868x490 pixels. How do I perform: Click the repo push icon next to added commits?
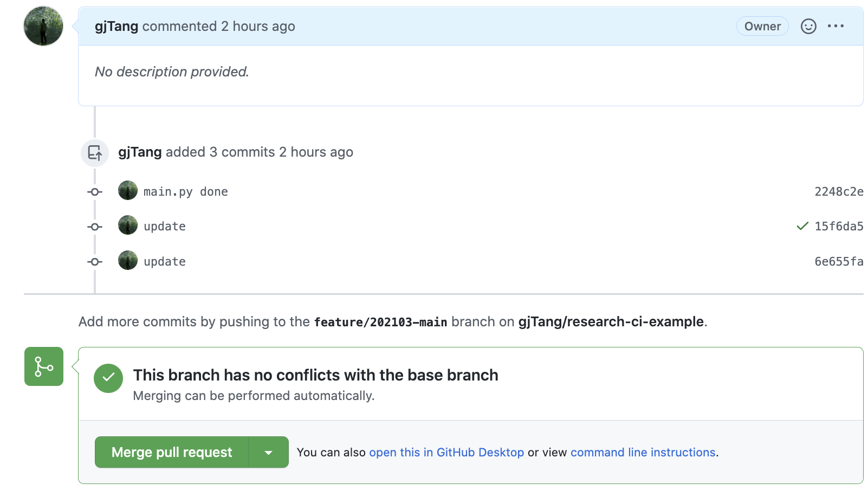pos(95,153)
